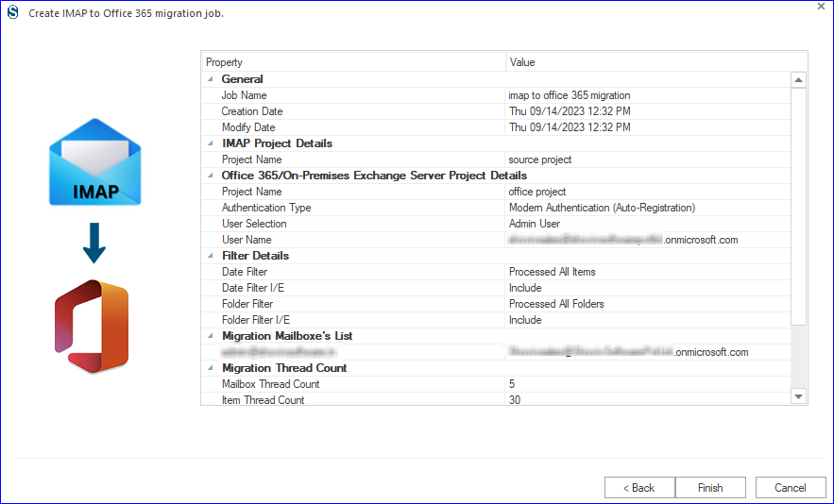Click the IMAP envelope icon
Screen dimensions: 834x504
(95, 161)
